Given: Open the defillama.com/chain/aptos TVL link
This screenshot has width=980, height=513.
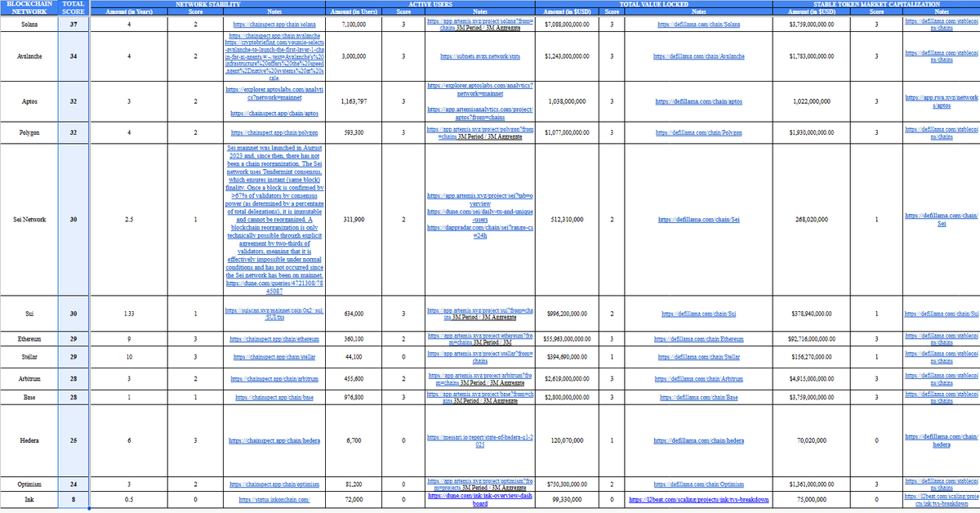Looking at the screenshot, I should pos(698,102).
